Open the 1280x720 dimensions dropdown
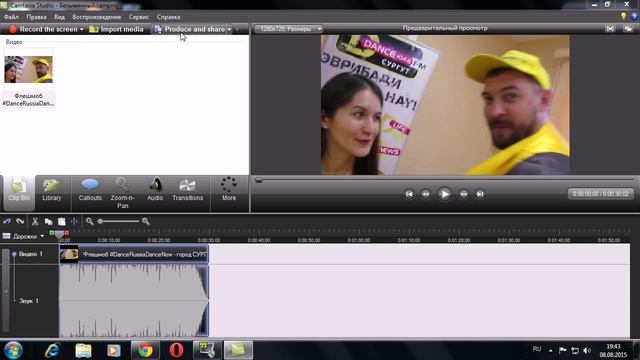Screen dimensions: 640x360 [x=288, y=29]
